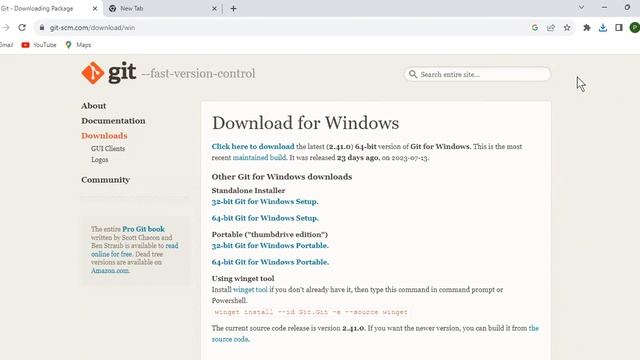Click the share page icon
640x360 pixels.
pos(551,28)
